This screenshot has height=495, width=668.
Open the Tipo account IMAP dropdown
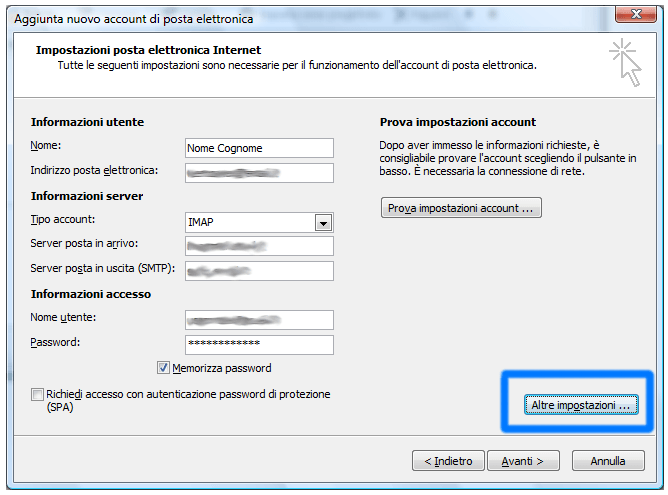coord(323,223)
